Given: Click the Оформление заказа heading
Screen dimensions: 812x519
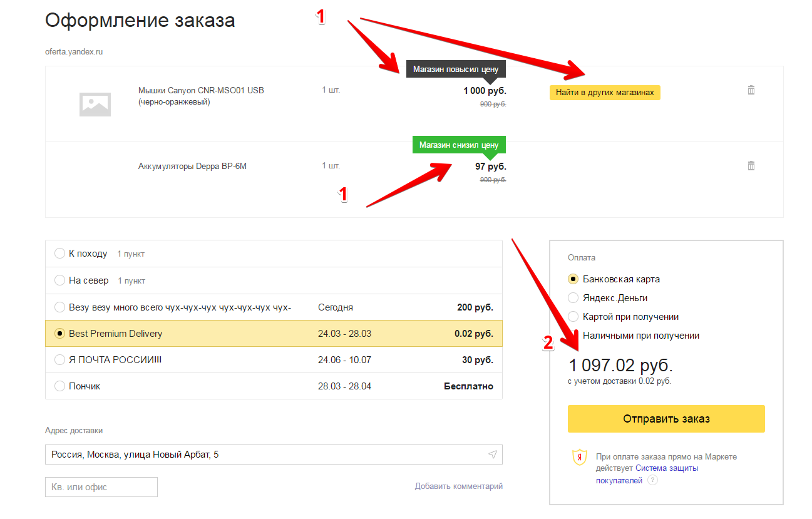Looking at the screenshot, I should pos(140,21).
